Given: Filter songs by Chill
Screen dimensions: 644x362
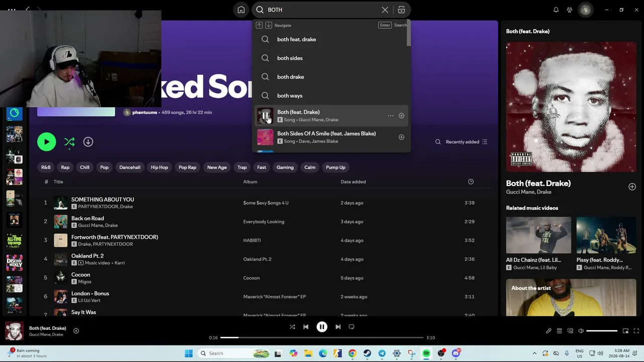Looking at the screenshot, I should (85, 167).
